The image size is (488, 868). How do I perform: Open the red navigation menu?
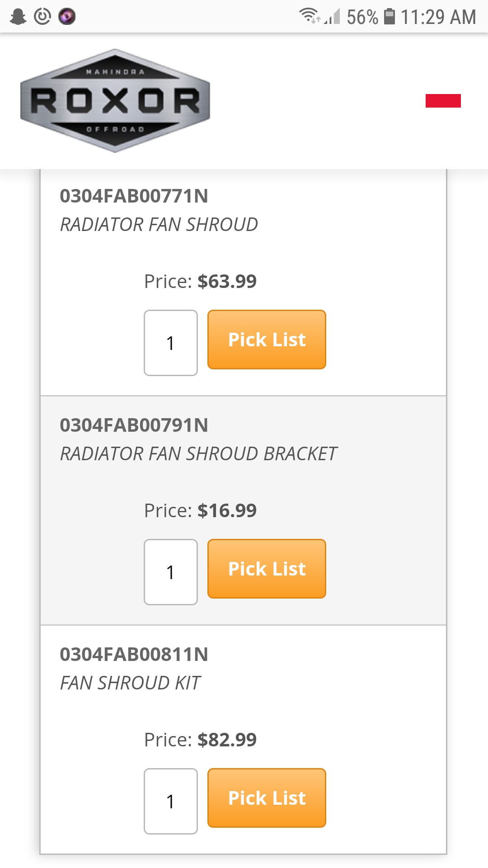pos(443,101)
